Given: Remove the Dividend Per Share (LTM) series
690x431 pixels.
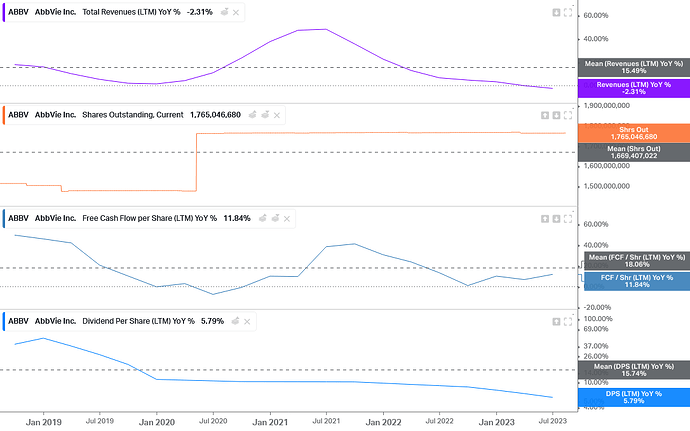Looking at the screenshot, I should 247,322.
